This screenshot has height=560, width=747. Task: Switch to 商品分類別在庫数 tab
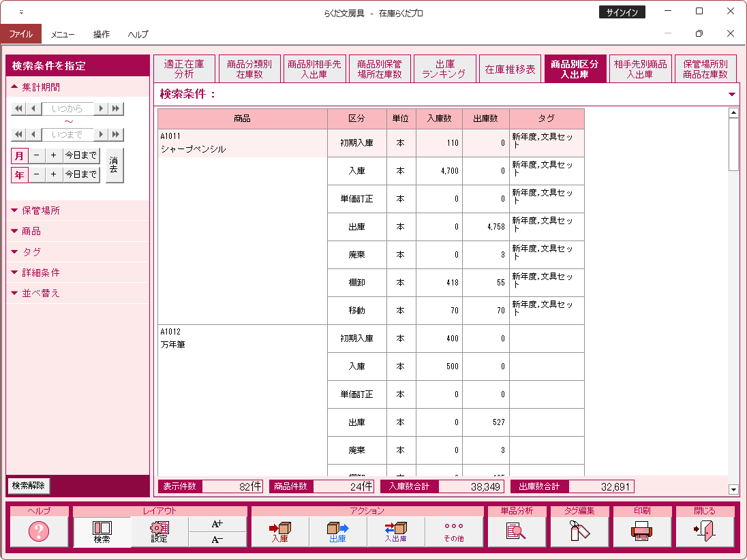(249, 69)
